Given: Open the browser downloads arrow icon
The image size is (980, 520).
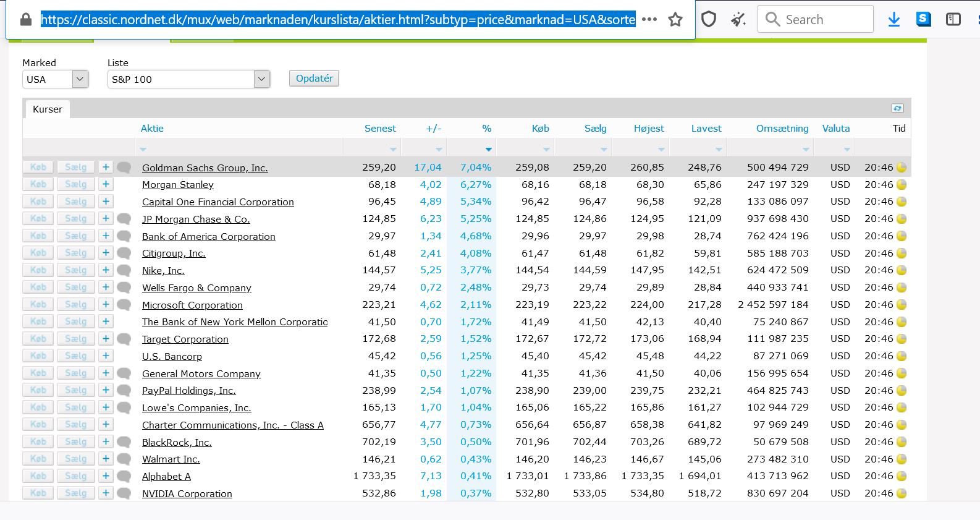Looking at the screenshot, I should point(893,20).
